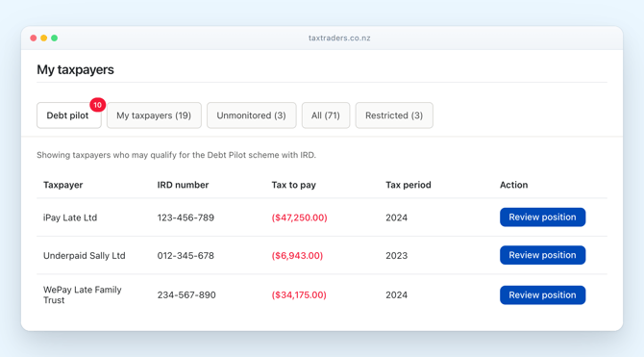
Task: Select the Taxpayer column header
Action: (62, 185)
